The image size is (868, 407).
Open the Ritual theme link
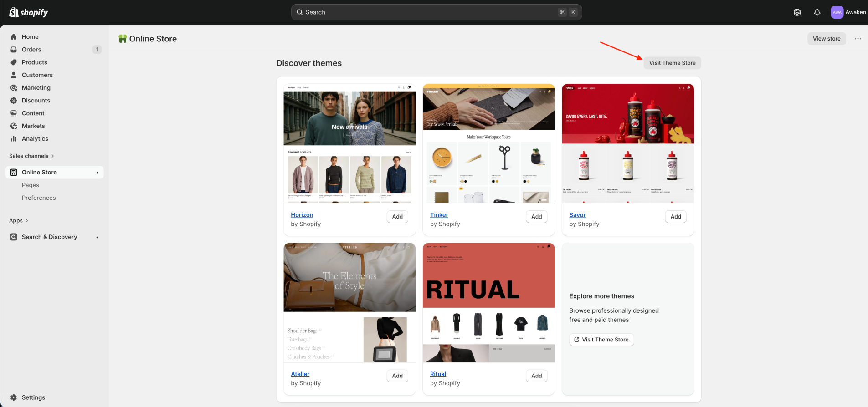[x=438, y=374]
